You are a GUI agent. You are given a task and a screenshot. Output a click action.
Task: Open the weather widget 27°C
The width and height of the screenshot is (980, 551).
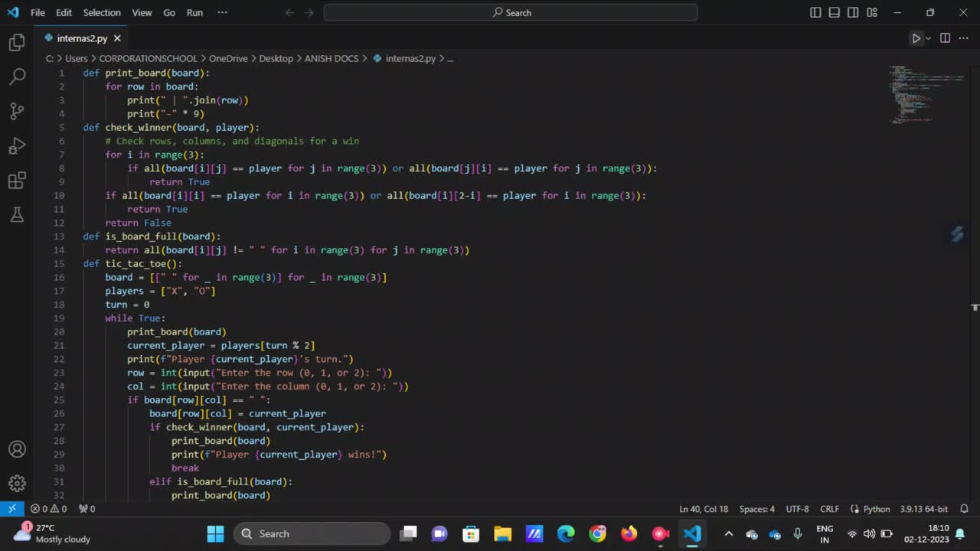coord(54,533)
